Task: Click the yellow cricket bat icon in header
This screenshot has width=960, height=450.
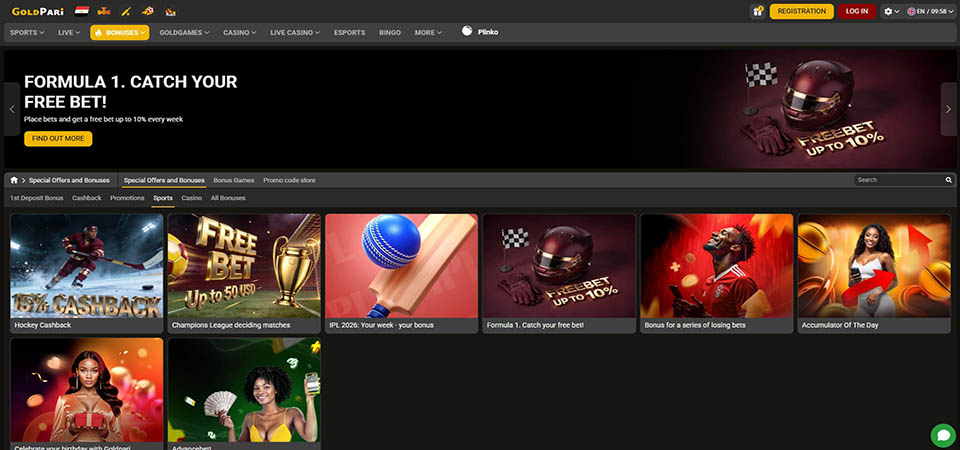Action: click(x=126, y=11)
